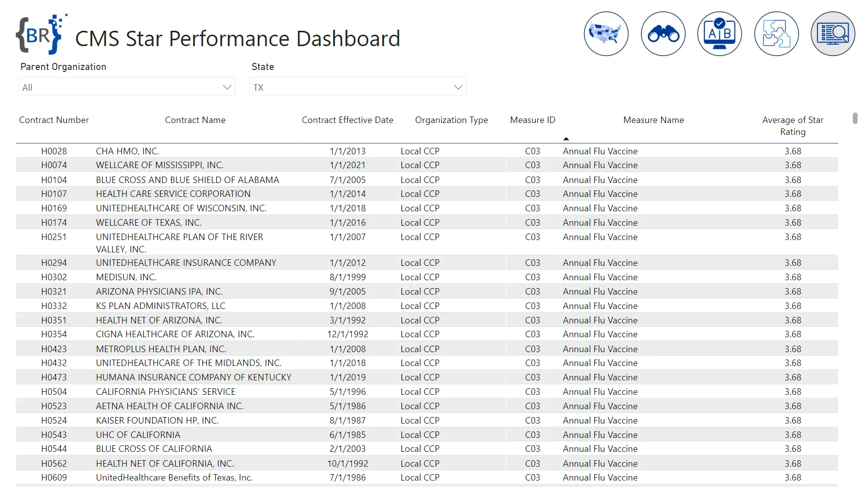Viewport: 868px width, 488px height.
Task: Click the Contract Effective Date header
Action: (x=347, y=120)
